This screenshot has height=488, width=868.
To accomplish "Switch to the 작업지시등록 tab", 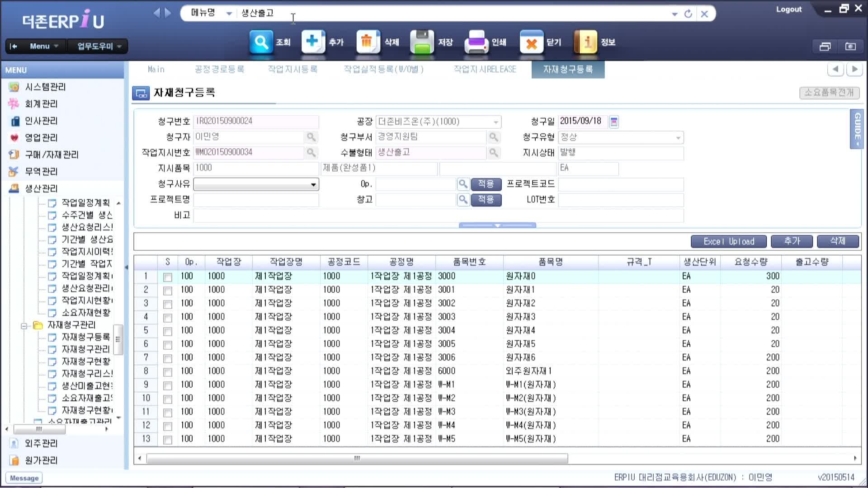I will tap(292, 70).
